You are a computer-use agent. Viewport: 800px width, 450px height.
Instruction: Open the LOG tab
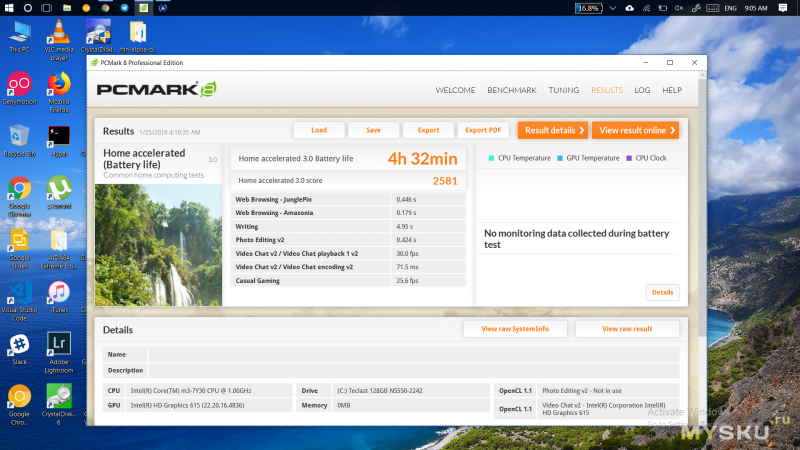[642, 90]
